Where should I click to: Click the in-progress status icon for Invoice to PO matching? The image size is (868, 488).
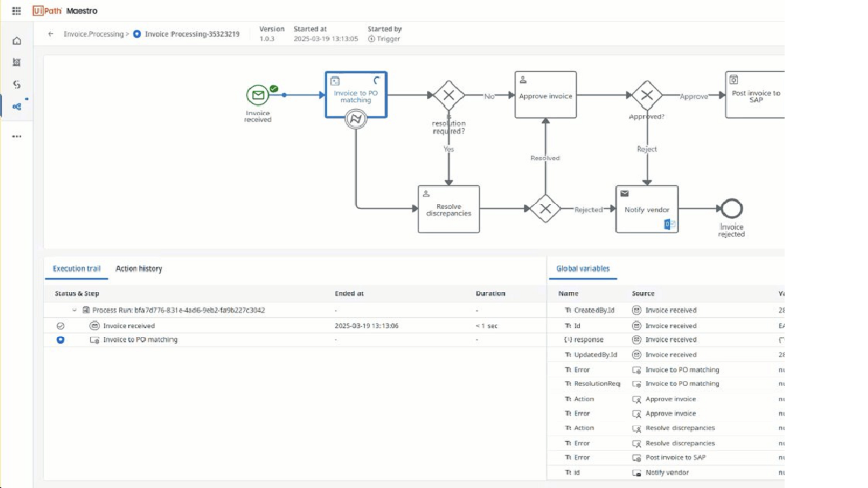[60, 340]
